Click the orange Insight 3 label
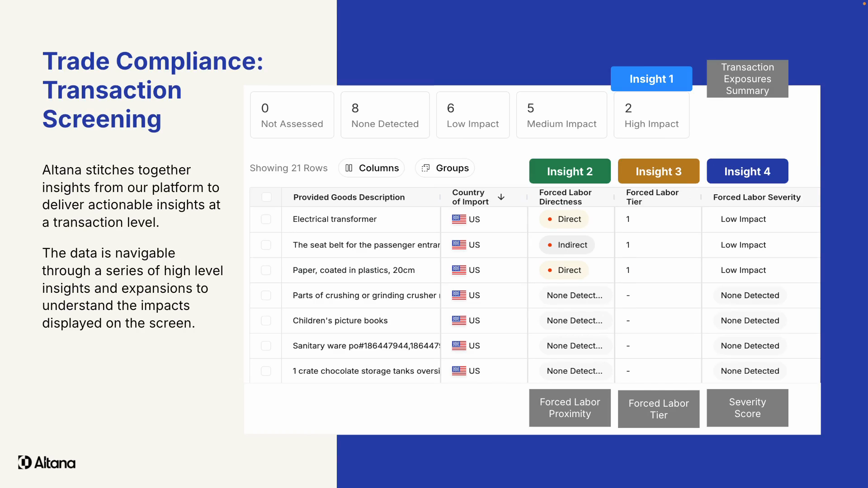The image size is (868, 488). (658, 171)
